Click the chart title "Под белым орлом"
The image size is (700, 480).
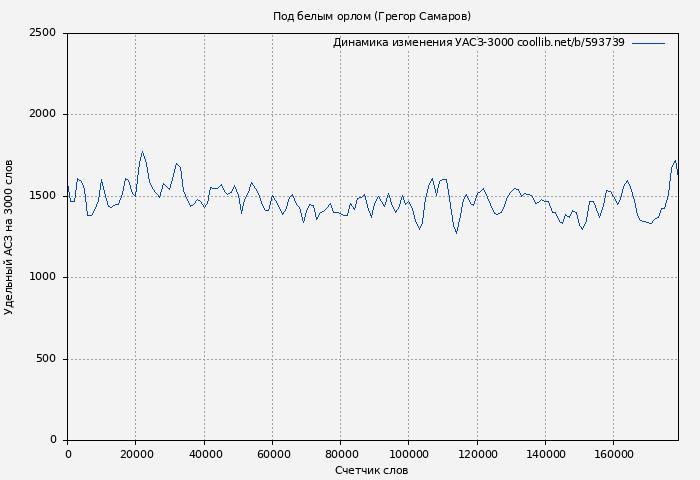[x=371, y=16]
